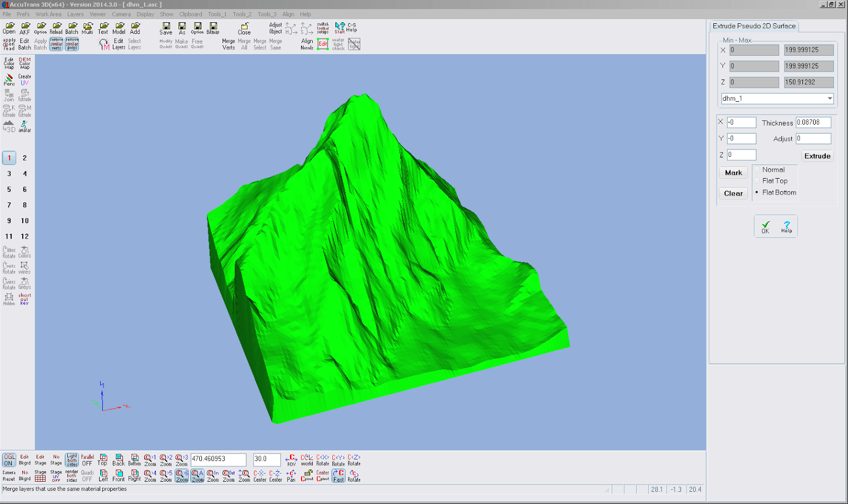Click the Clear button

click(733, 193)
